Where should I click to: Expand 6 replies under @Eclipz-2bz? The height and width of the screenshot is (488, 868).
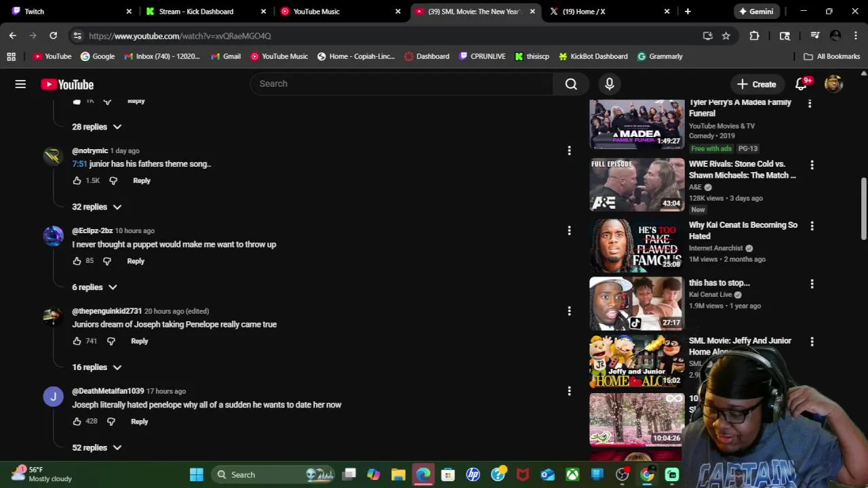[95, 287]
